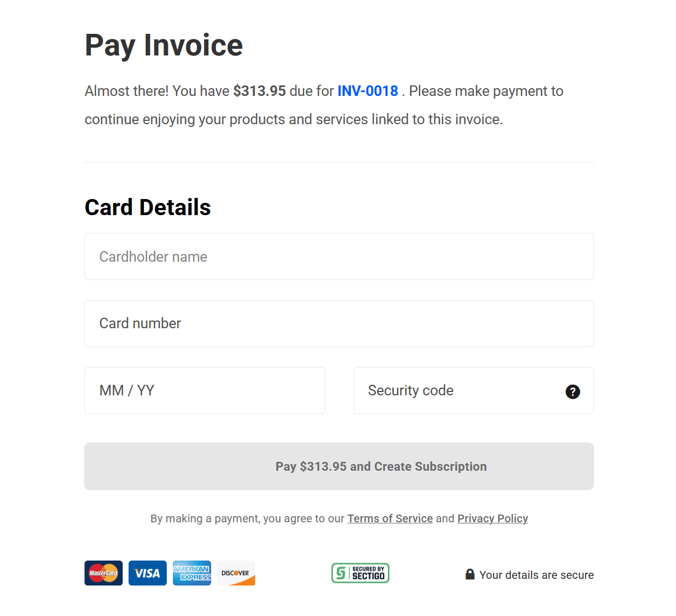
Task: Click the MasterCard logo icon
Action: (x=104, y=573)
